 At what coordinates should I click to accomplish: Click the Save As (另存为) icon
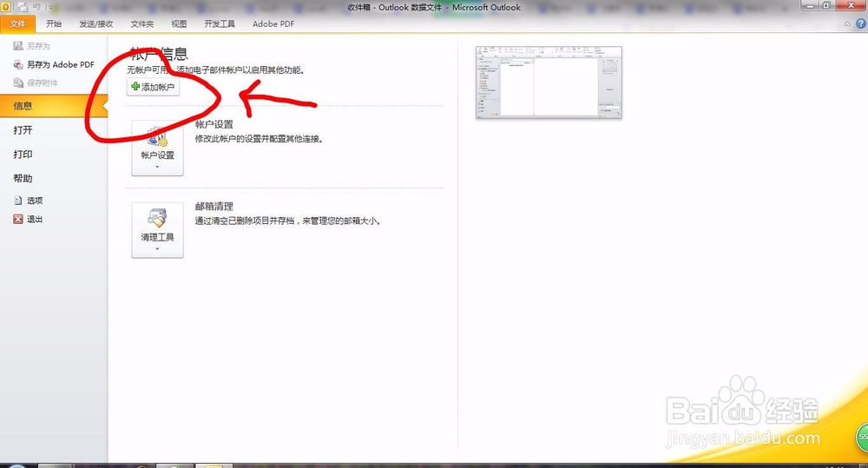pos(18,46)
